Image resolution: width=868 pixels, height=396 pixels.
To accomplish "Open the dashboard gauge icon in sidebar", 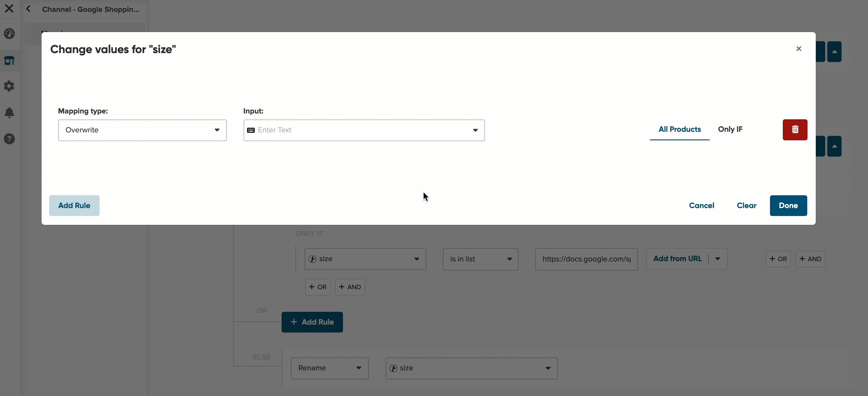I will click(9, 34).
